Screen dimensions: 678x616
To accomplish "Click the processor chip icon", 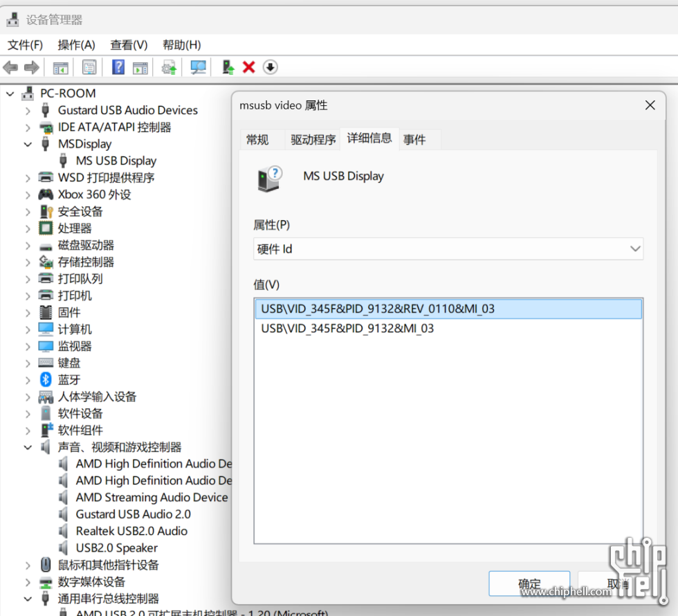I will click(x=46, y=228).
